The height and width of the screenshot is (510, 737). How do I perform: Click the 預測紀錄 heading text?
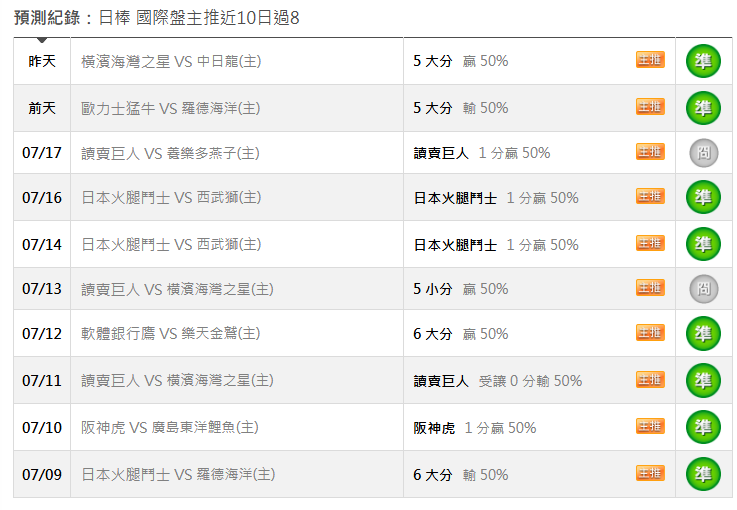click(47, 18)
